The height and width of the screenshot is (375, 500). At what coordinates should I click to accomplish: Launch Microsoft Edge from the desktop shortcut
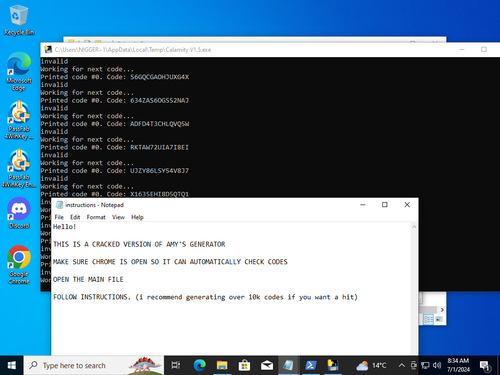coord(19,71)
